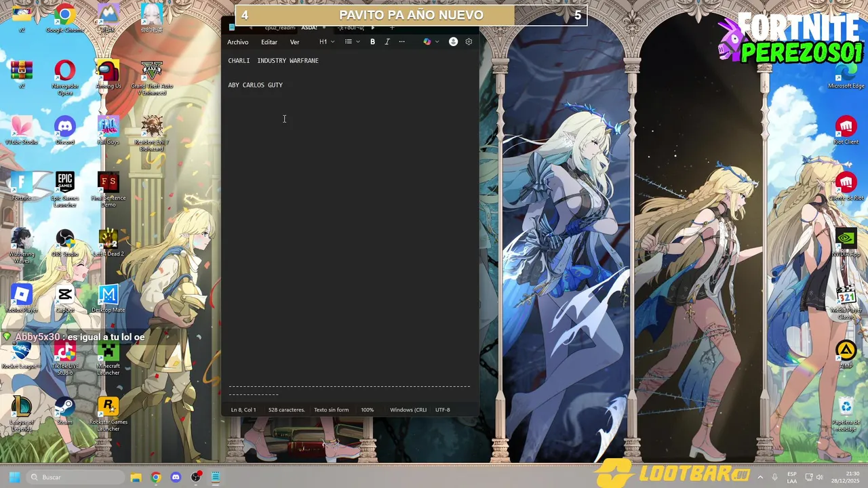The width and height of the screenshot is (868, 488).
Task: Open the Epic Games Launcher icon
Action: pyautogui.click(x=65, y=189)
